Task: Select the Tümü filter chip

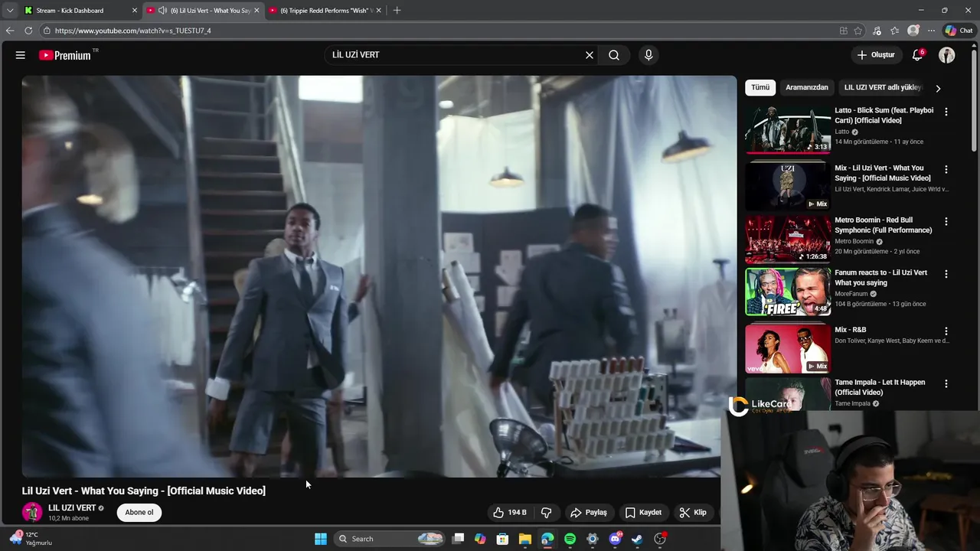Action: 760,87
